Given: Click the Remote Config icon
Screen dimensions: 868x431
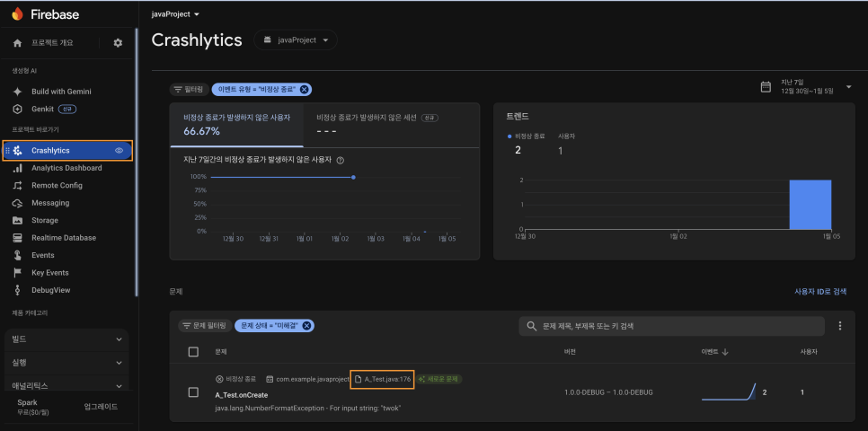Looking at the screenshot, I should 18,185.
